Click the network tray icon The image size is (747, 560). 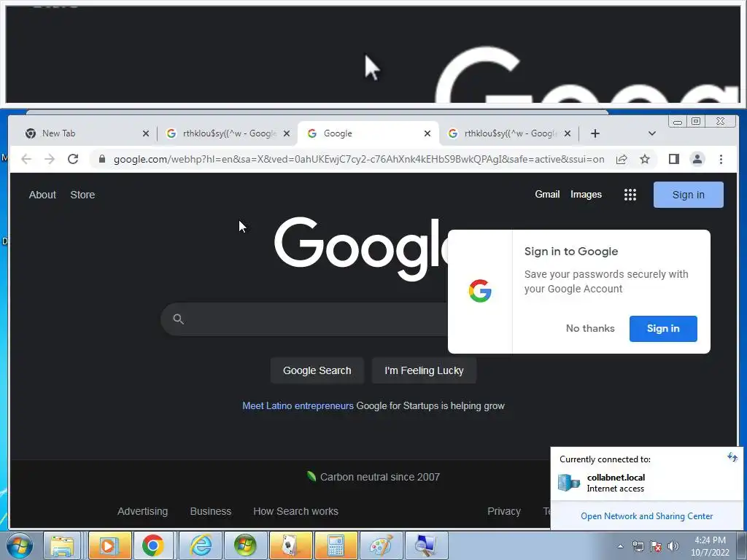(x=638, y=546)
